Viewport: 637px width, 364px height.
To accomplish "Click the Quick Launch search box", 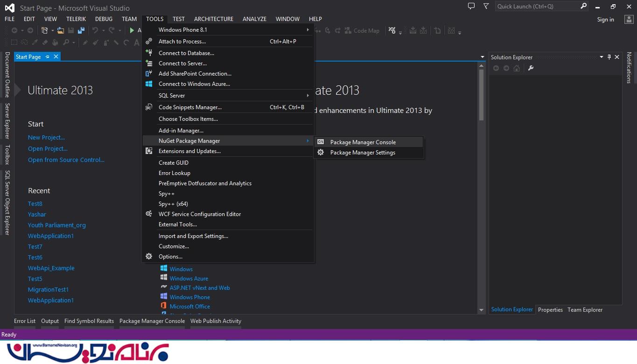I will 537,7.
